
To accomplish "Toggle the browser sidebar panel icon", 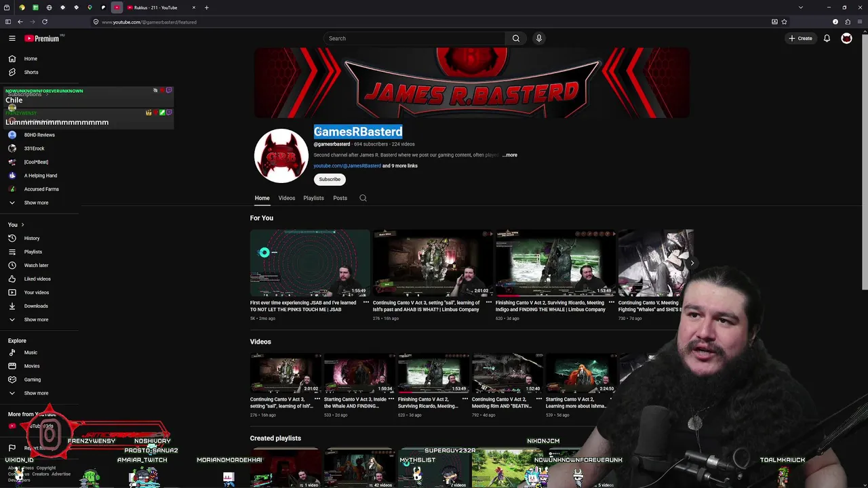I will click(x=7, y=22).
